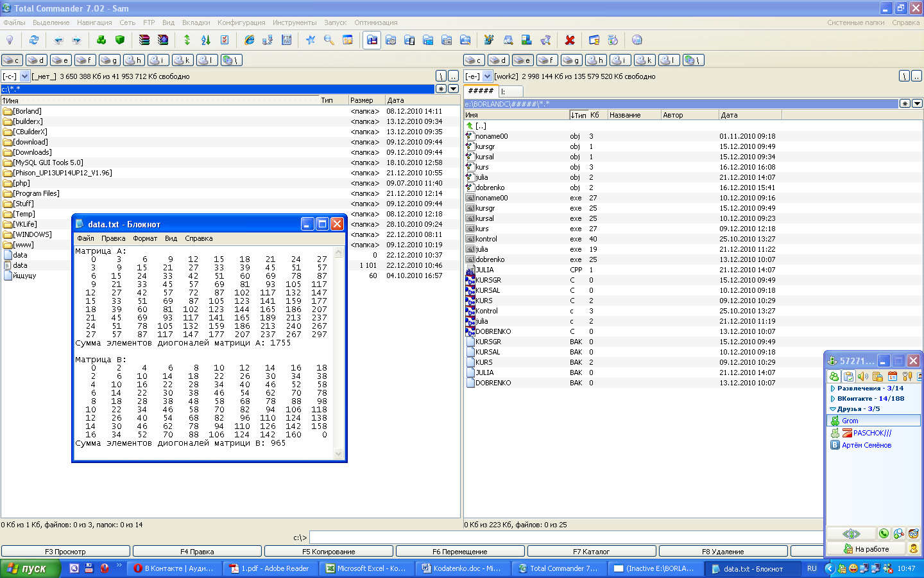Open Microsoft Excel from the taskbar
The width and height of the screenshot is (924, 578).
tap(366, 568)
